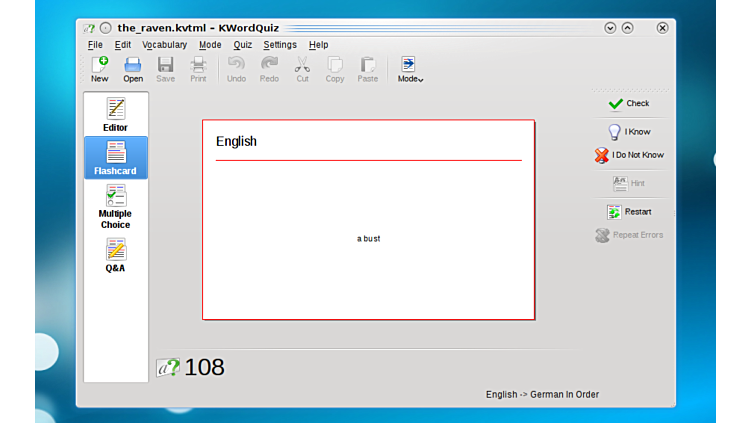This screenshot has height=423, width=752.
Task: Open the File menu
Action: pyautogui.click(x=95, y=45)
